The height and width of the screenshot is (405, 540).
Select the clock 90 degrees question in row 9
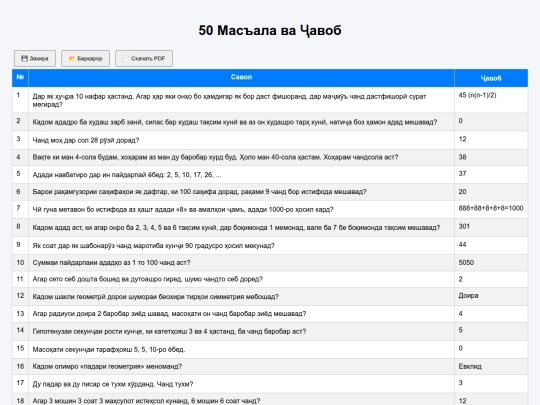(x=241, y=246)
